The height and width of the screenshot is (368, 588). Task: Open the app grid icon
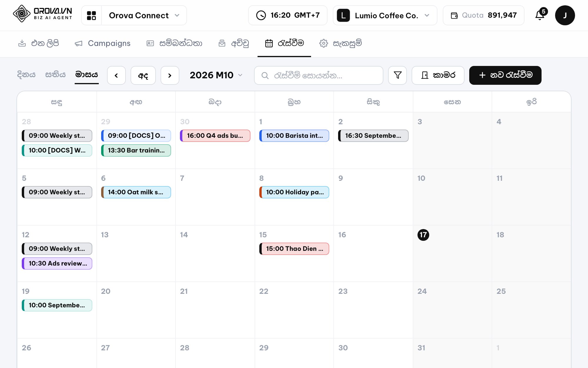click(91, 15)
